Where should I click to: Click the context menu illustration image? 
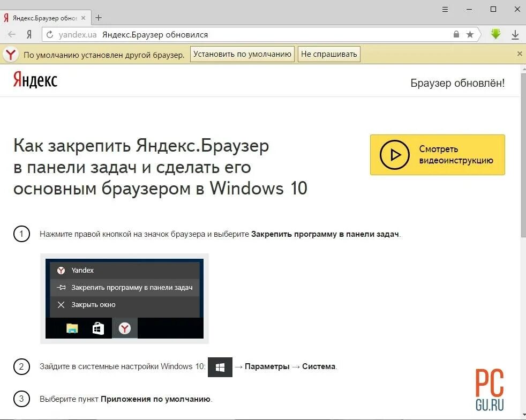[x=124, y=298]
